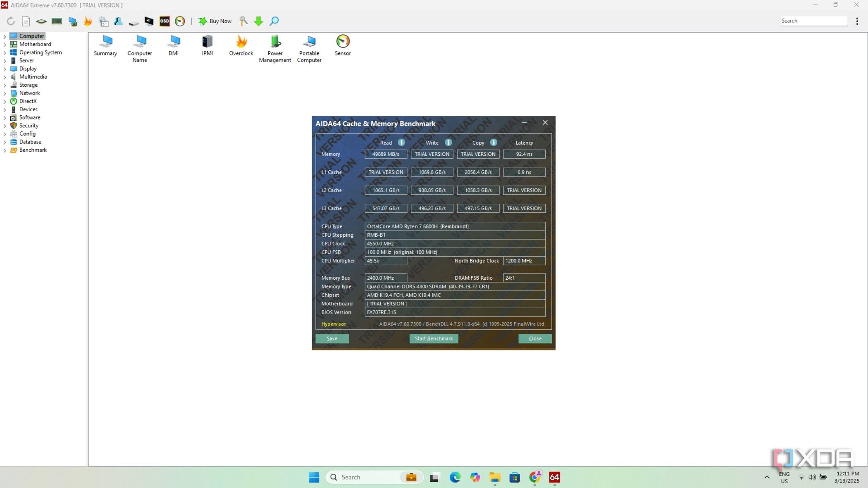Open the user account toolbar icon
This screenshot has height=488, width=868.
click(x=118, y=21)
